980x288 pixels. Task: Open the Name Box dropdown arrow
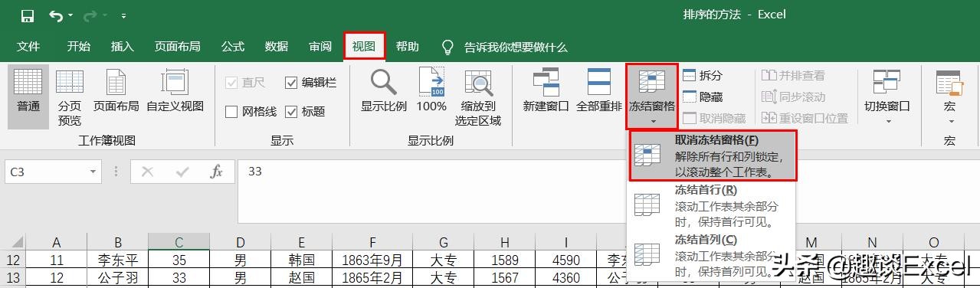(x=93, y=172)
